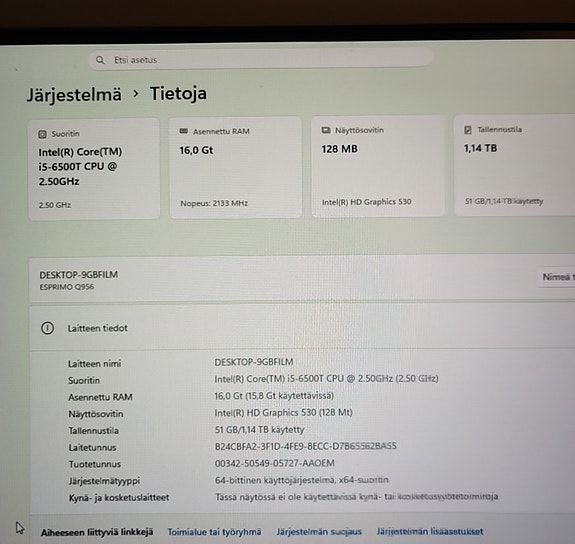Screen dimensions: 575x544
Task: Click the Nimeä rename button
Action: (x=556, y=277)
